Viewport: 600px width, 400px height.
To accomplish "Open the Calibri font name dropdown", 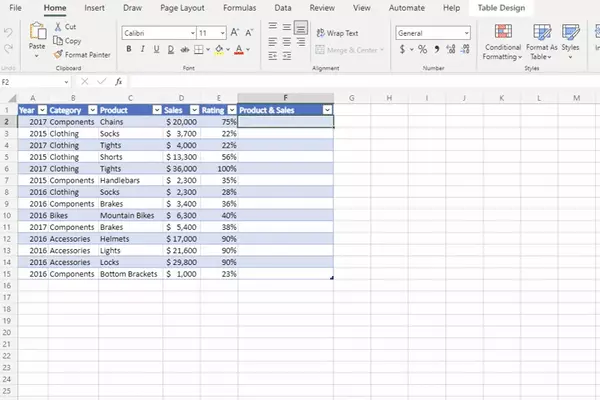I will pos(192,33).
